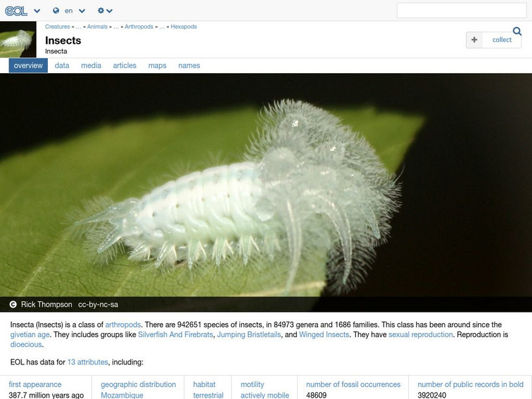Click the plus icon on the collect button
The image size is (532, 399).
pyautogui.click(x=474, y=40)
